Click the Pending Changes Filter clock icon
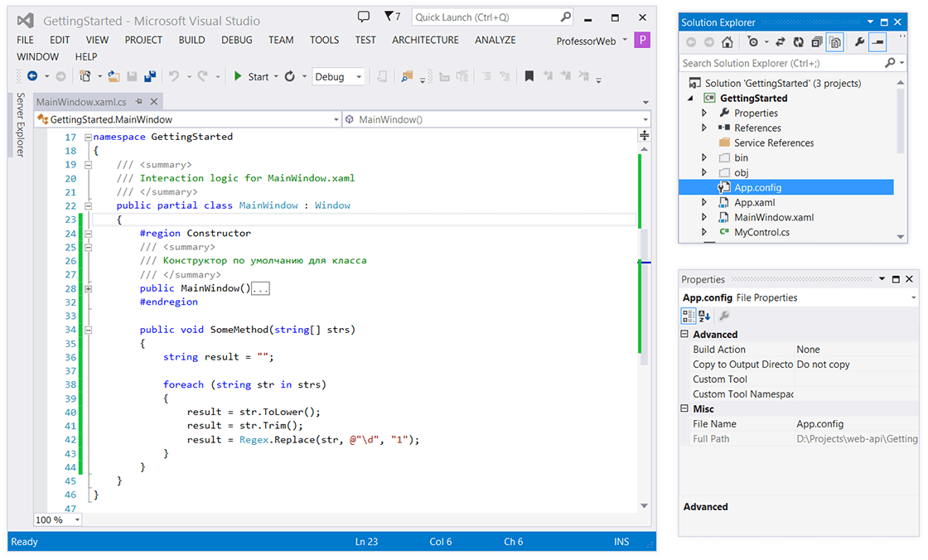 pyautogui.click(x=753, y=42)
